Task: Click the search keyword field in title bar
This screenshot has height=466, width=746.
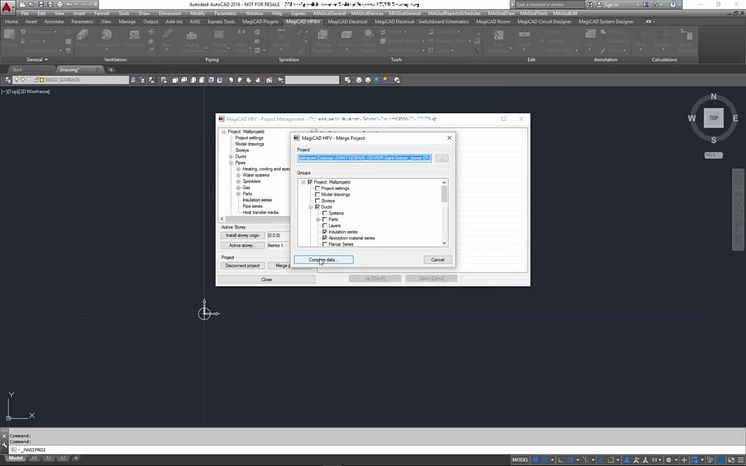Action: [x=549, y=4]
